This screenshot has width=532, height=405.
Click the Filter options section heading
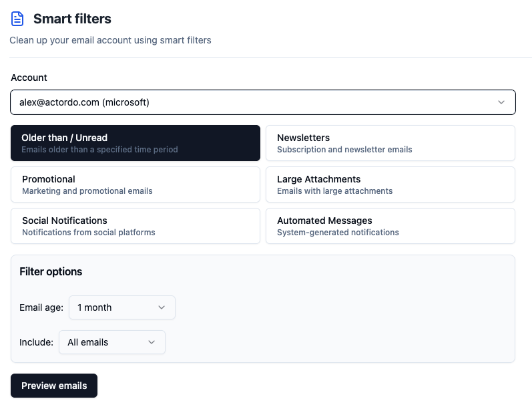(x=51, y=271)
